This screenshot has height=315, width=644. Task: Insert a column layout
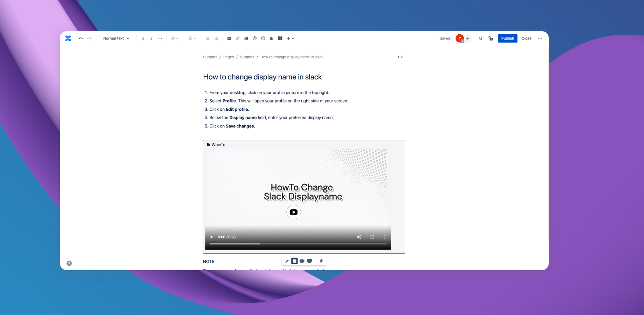click(280, 38)
